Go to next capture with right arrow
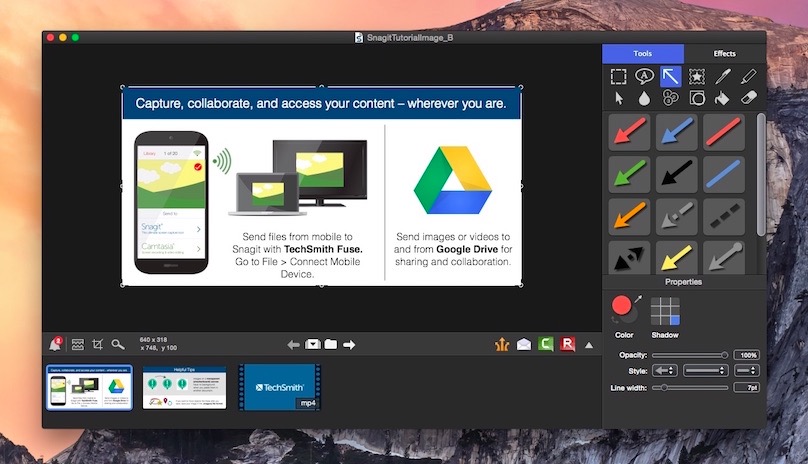 pos(349,344)
